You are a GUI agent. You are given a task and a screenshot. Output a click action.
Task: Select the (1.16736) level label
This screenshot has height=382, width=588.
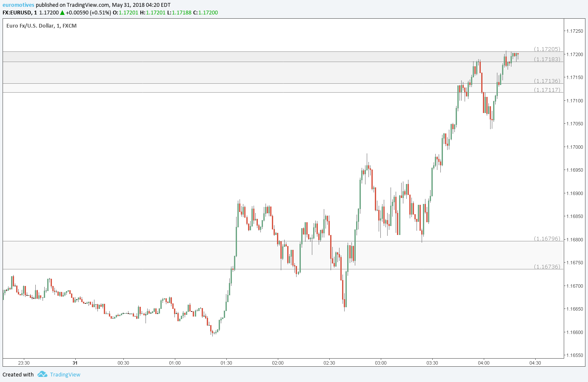point(547,266)
